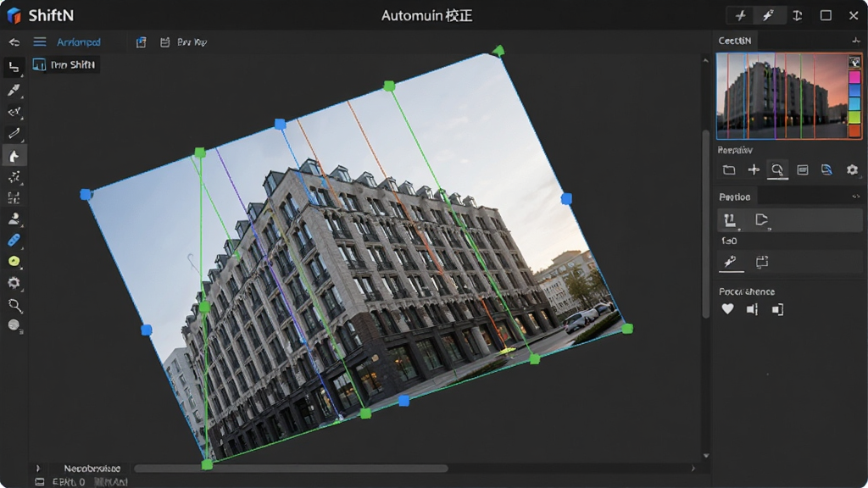Image resolution: width=868 pixels, height=488 pixels.
Task: Click the text cursor button in title bar
Action: [x=797, y=15]
